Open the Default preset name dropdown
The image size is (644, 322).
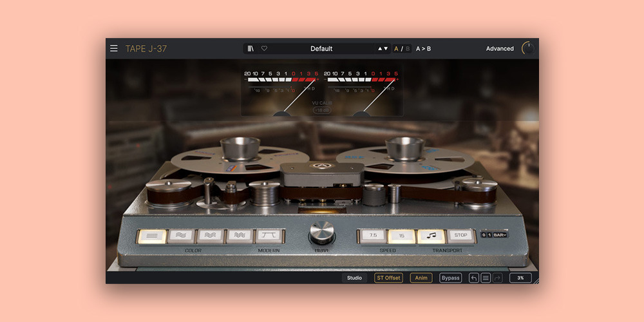pyautogui.click(x=321, y=48)
